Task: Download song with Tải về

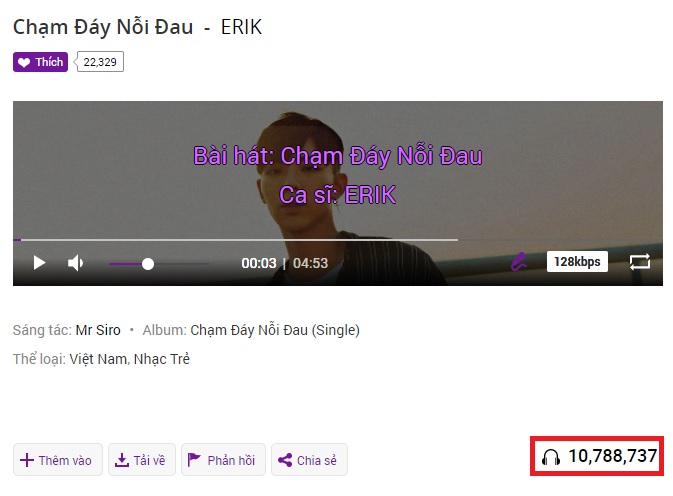Action: click(142, 460)
